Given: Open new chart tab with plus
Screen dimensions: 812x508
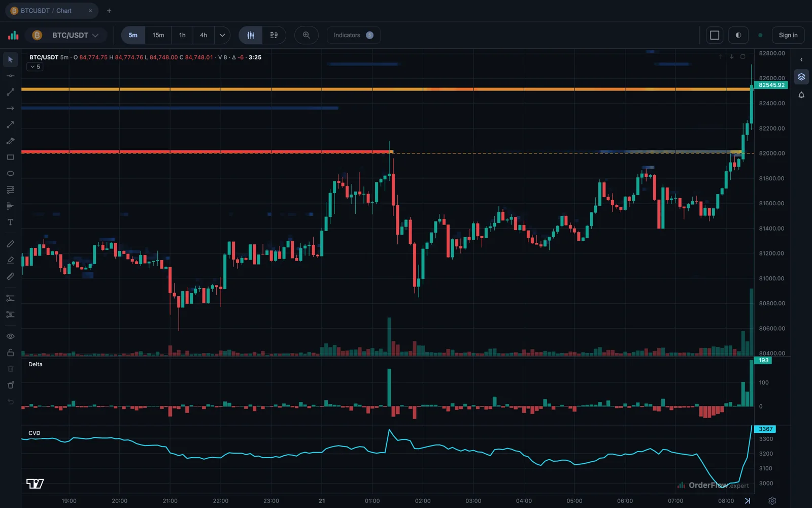Looking at the screenshot, I should point(109,11).
